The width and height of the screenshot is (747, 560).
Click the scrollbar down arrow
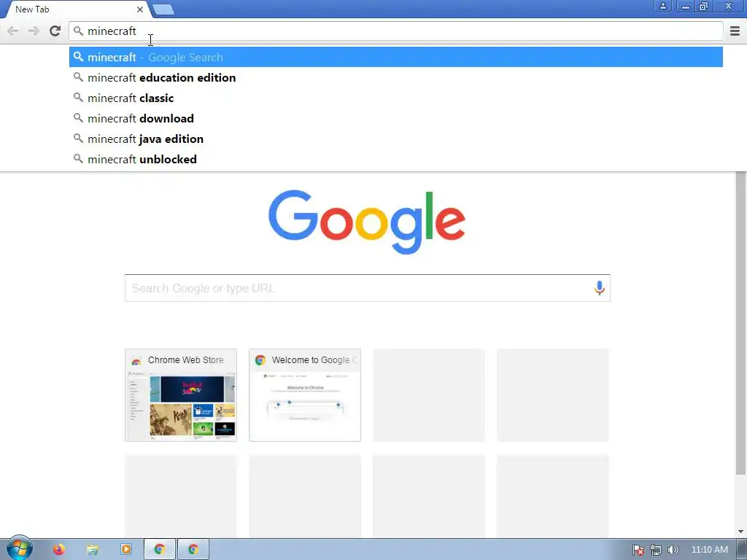(740, 532)
